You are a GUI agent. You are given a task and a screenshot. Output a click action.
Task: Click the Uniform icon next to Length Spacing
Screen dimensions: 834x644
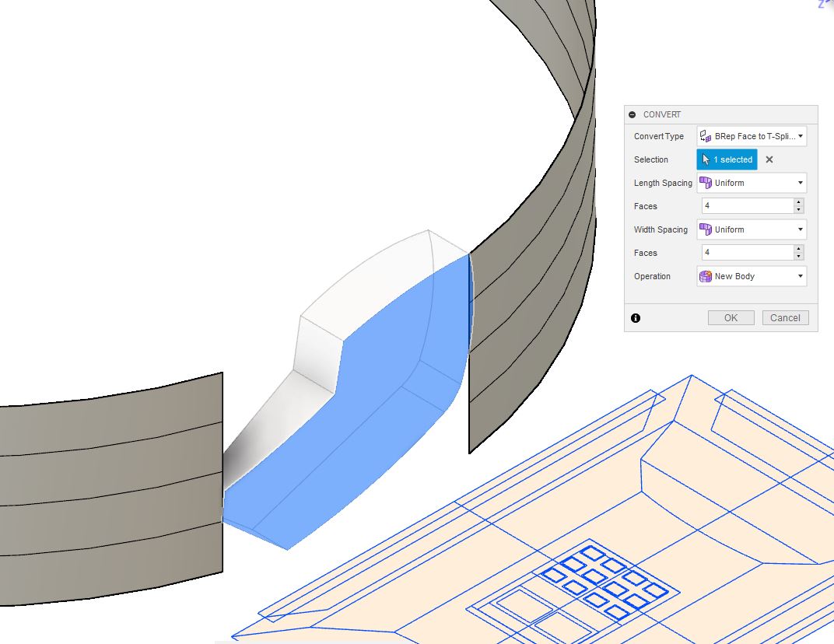(706, 183)
